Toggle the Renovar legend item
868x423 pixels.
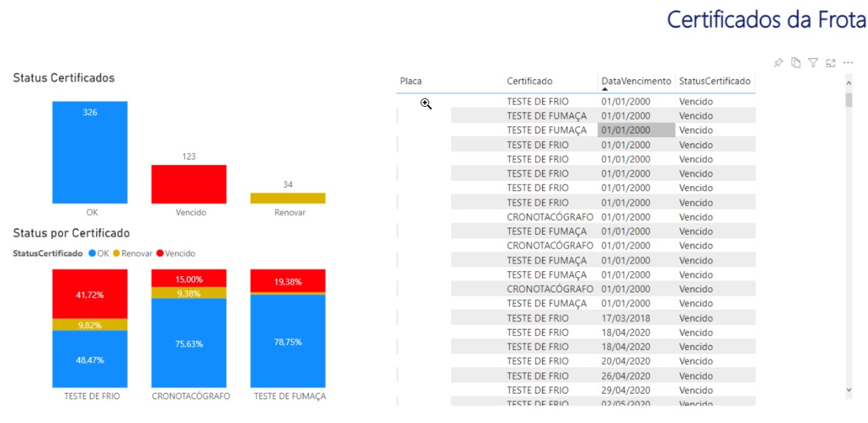click(133, 254)
